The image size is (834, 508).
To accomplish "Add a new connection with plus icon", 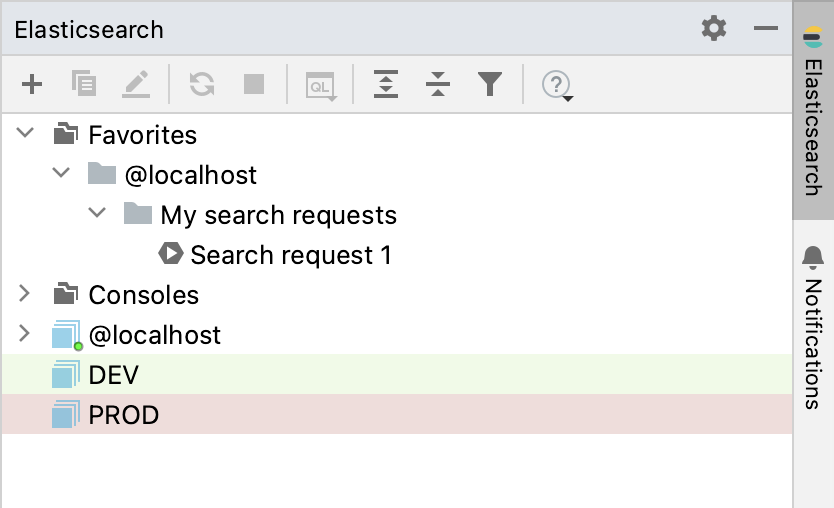I will [32, 85].
